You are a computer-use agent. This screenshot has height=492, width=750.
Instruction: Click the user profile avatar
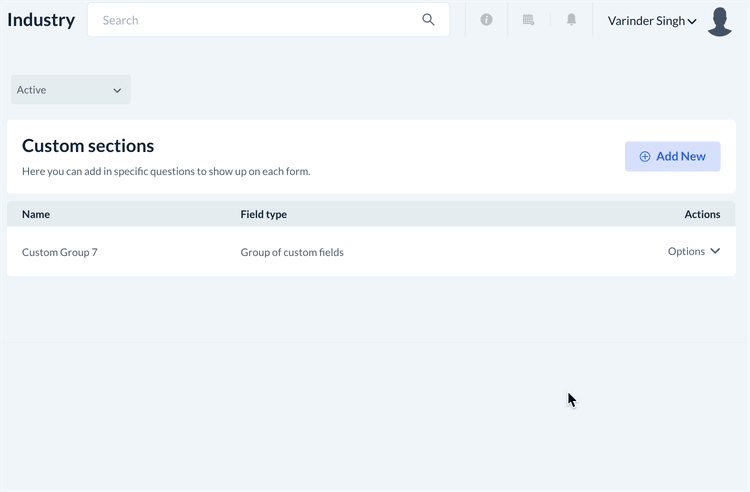[720, 21]
